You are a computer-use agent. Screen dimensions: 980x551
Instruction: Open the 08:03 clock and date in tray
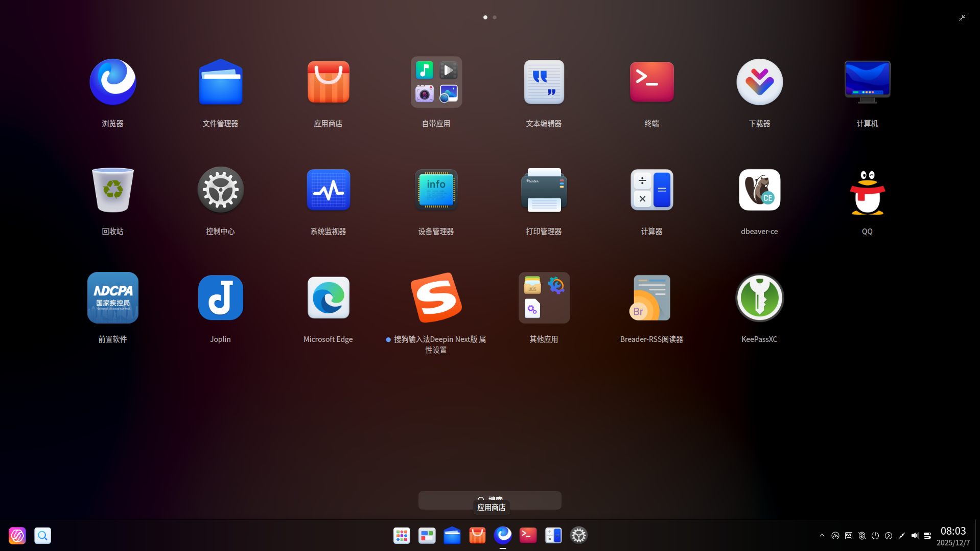coord(953,536)
